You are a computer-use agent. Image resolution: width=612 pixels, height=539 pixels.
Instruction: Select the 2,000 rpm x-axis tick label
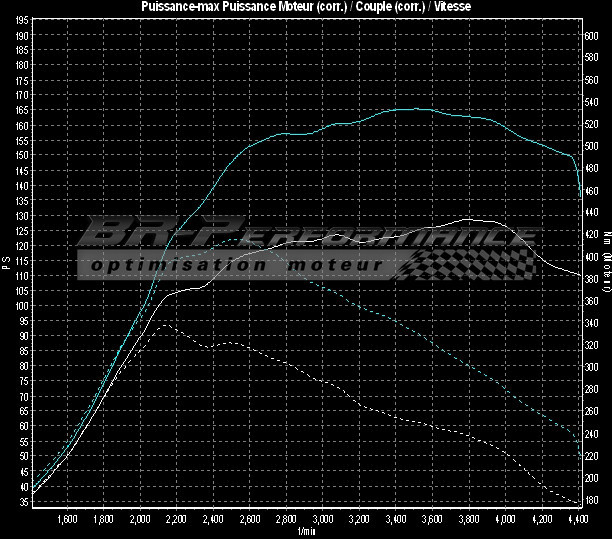(141, 520)
